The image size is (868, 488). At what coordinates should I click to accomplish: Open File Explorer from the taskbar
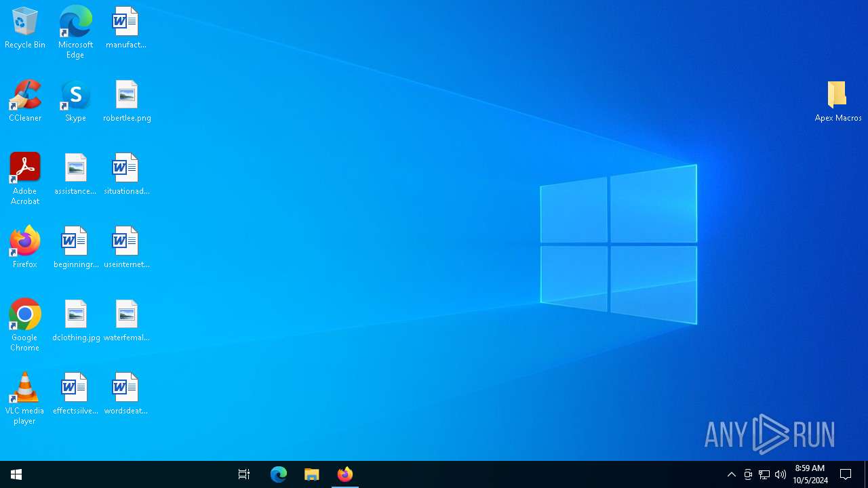click(312, 474)
